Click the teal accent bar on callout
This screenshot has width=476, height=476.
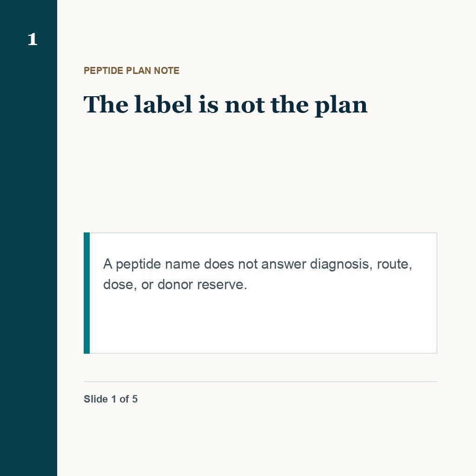[x=87, y=293]
